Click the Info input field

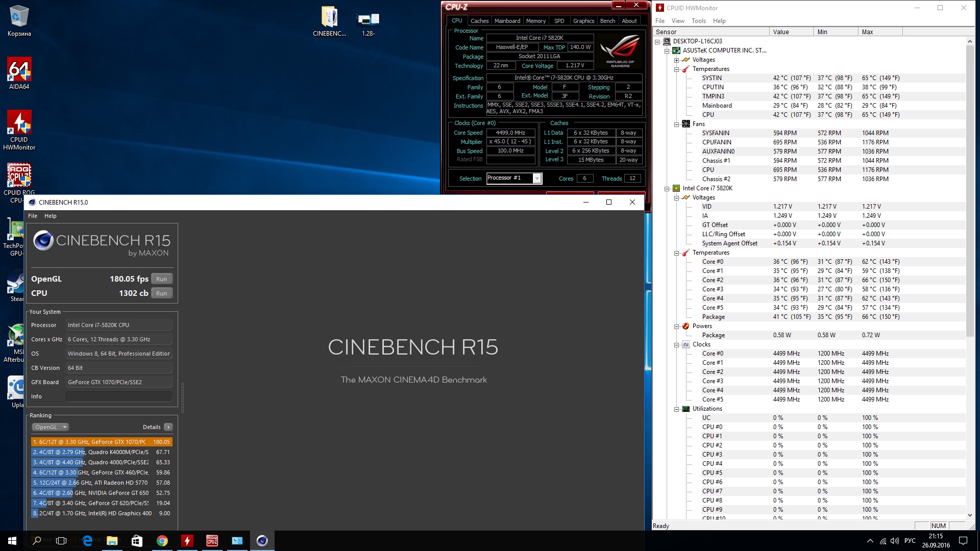(x=118, y=396)
